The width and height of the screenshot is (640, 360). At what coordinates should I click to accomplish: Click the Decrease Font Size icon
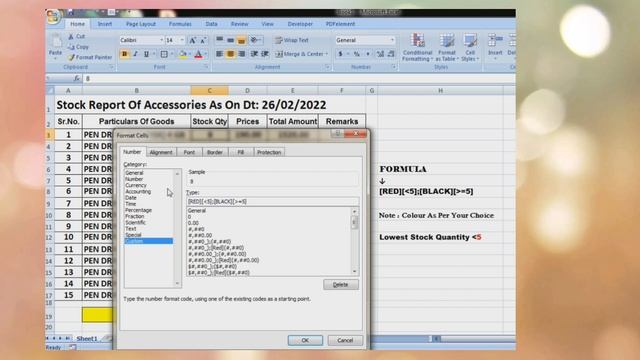203,40
